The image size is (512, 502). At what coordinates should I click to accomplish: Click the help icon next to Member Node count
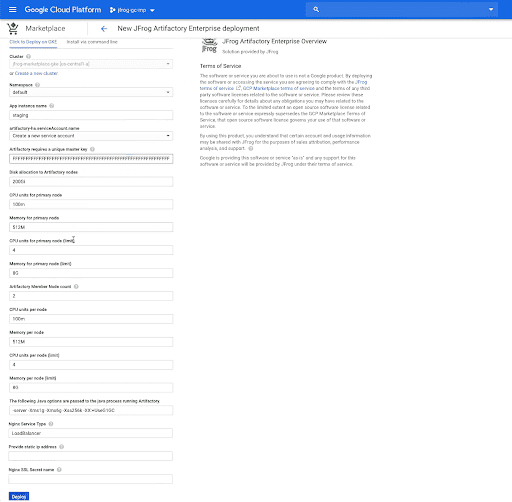76,287
